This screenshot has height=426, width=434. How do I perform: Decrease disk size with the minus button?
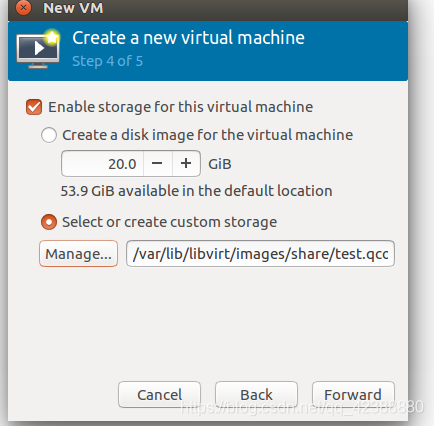157,163
